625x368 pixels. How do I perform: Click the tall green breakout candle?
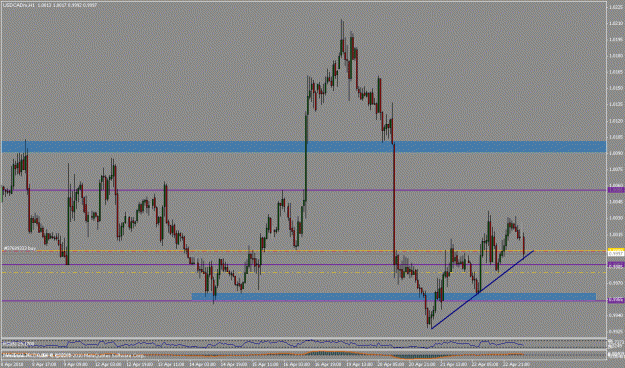point(306,157)
